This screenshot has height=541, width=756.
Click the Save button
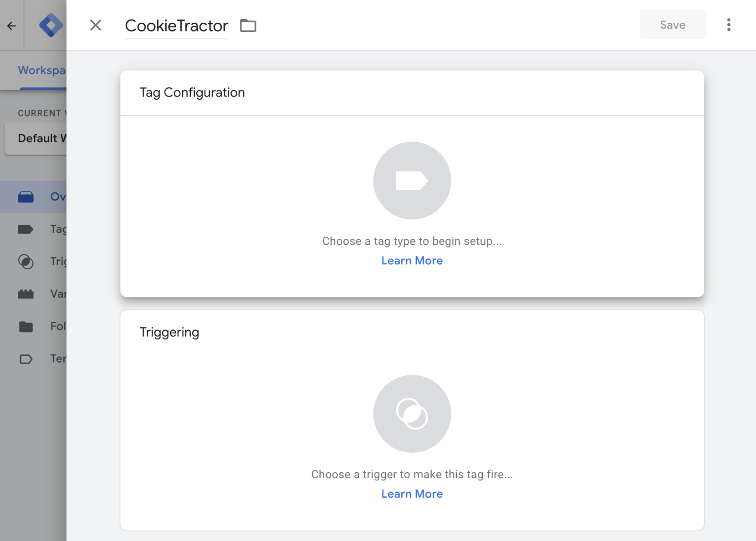click(672, 25)
